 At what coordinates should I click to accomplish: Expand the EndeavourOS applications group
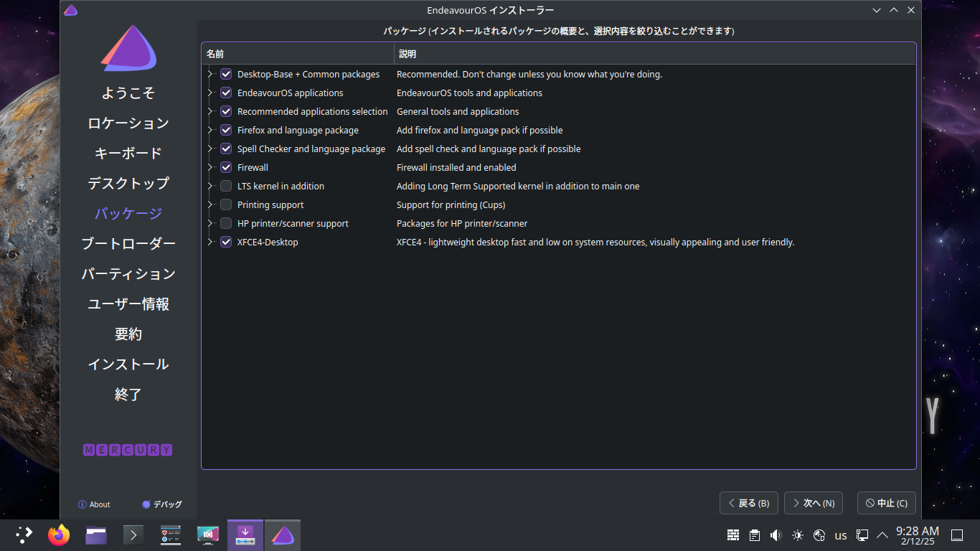(210, 93)
